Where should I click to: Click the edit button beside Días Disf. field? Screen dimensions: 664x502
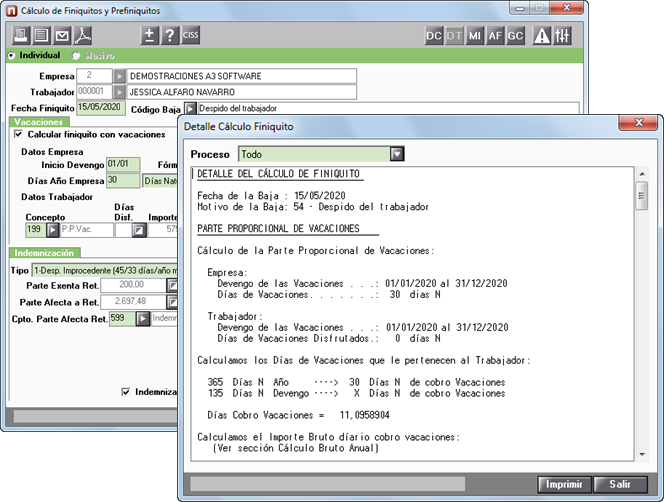(x=139, y=230)
